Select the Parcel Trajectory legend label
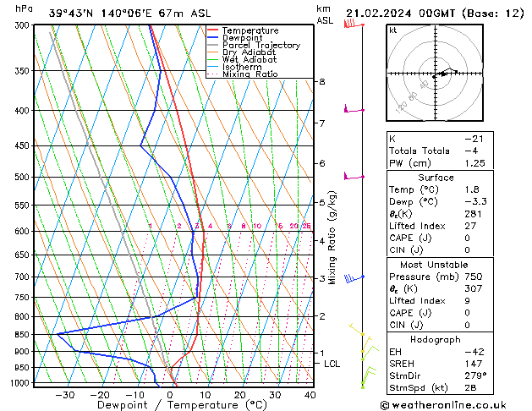This screenshot has height=411, width=532. (261, 45)
